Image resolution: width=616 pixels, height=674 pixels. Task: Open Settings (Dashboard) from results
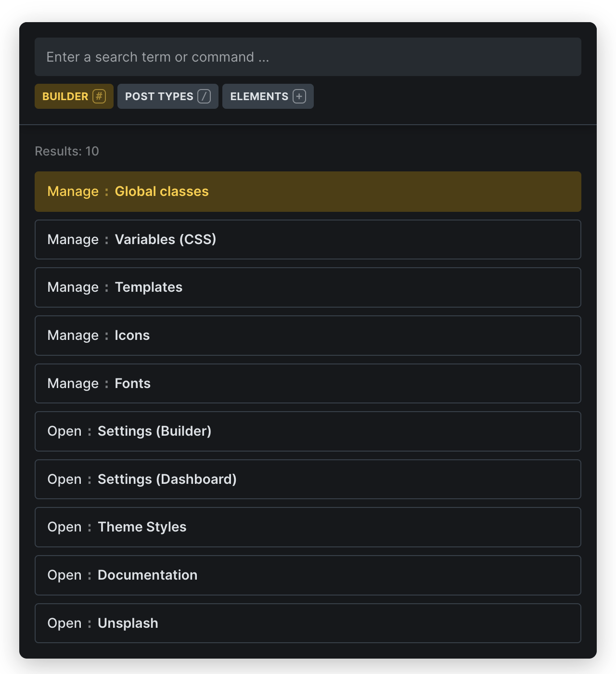click(x=308, y=480)
